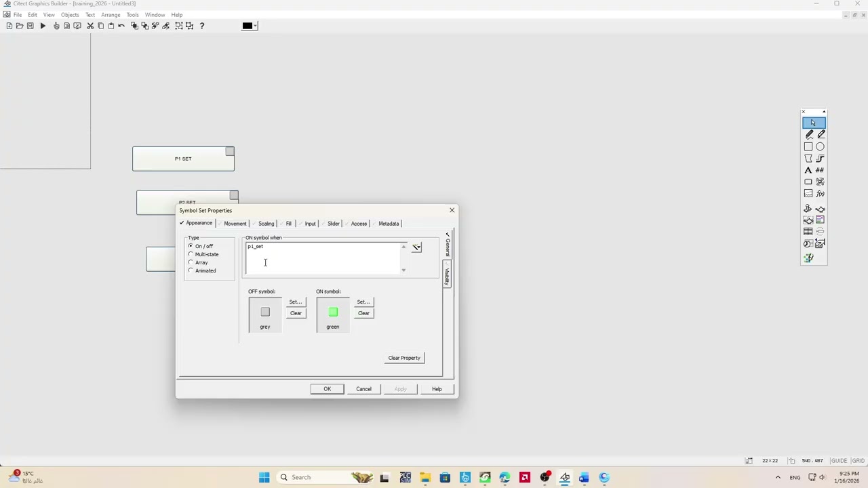
Task: Select the table tool in the toolbox
Action: click(808, 232)
